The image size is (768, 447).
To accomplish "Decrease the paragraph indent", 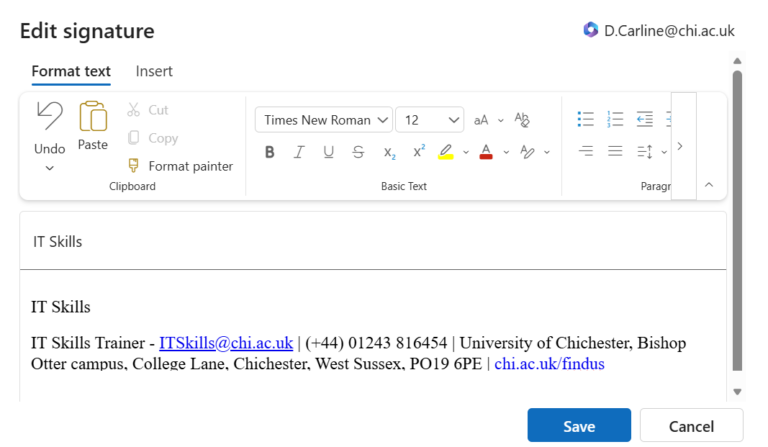I will pos(644,120).
